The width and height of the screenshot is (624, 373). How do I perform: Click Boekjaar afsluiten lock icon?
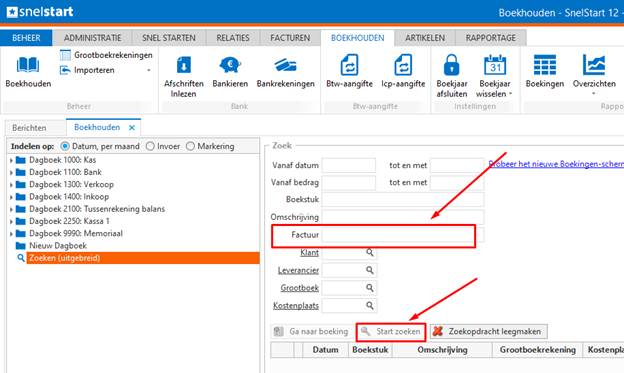[x=451, y=65]
